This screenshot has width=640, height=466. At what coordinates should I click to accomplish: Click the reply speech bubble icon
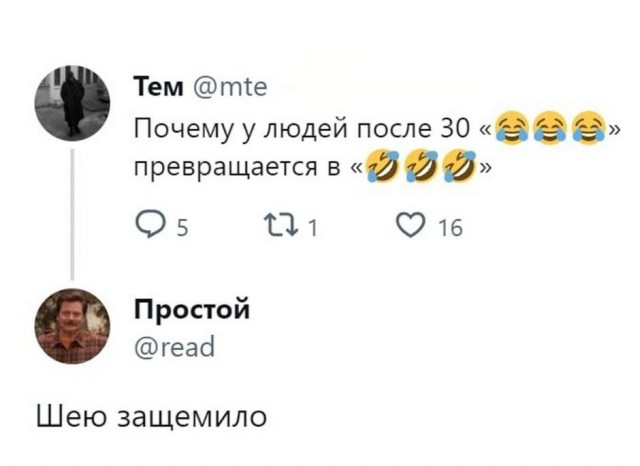[147, 228]
